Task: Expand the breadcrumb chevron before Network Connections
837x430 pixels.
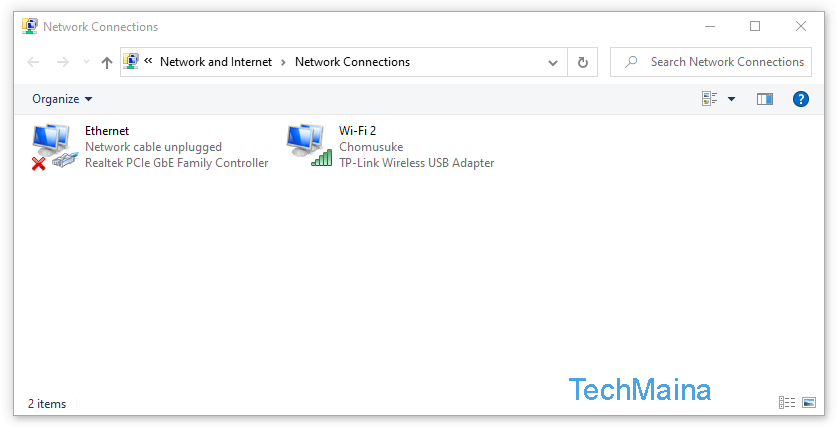Action: pyautogui.click(x=283, y=62)
